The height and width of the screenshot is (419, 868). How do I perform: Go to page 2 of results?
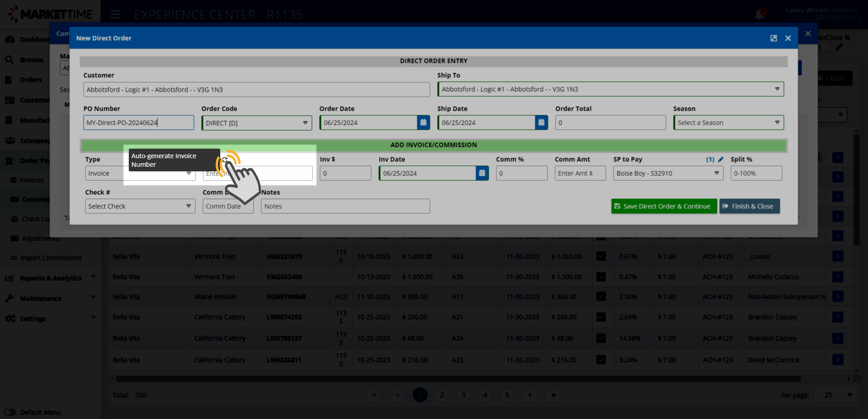pos(442,395)
